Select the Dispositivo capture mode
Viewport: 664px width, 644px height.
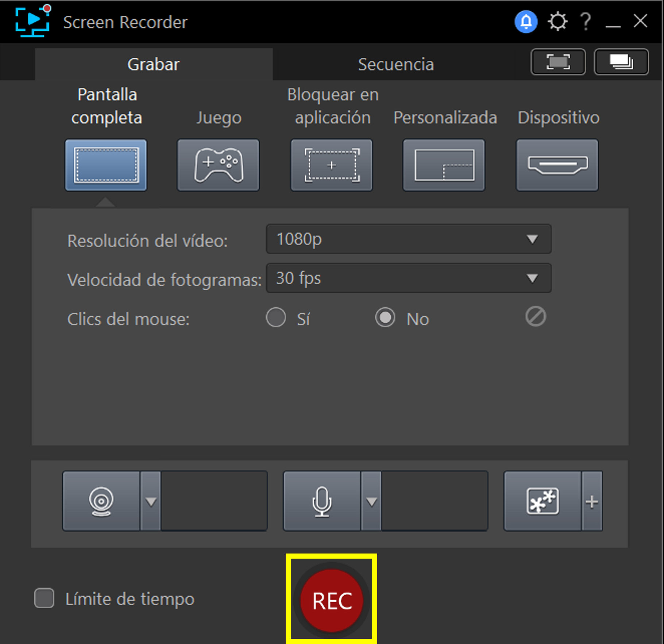[x=557, y=165]
